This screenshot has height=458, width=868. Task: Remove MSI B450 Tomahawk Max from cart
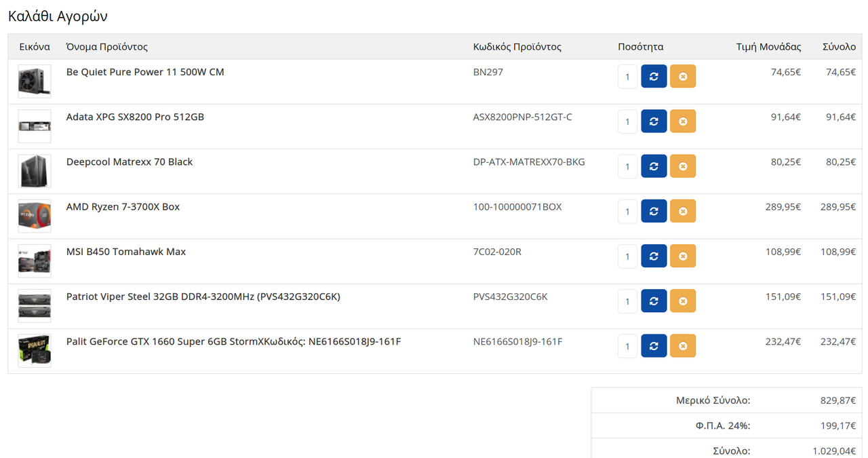point(683,256)
